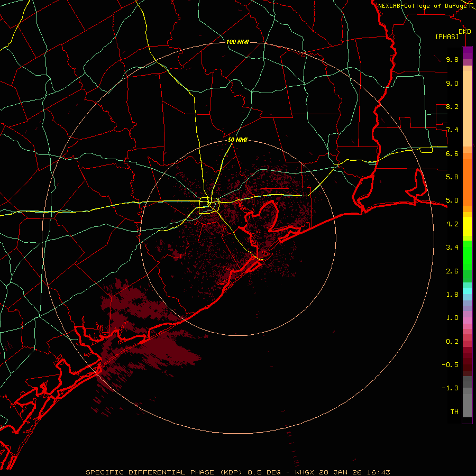Click the [PHAS] units label
The width and height of the screenshot is (476, 476).
click(447, 37)
